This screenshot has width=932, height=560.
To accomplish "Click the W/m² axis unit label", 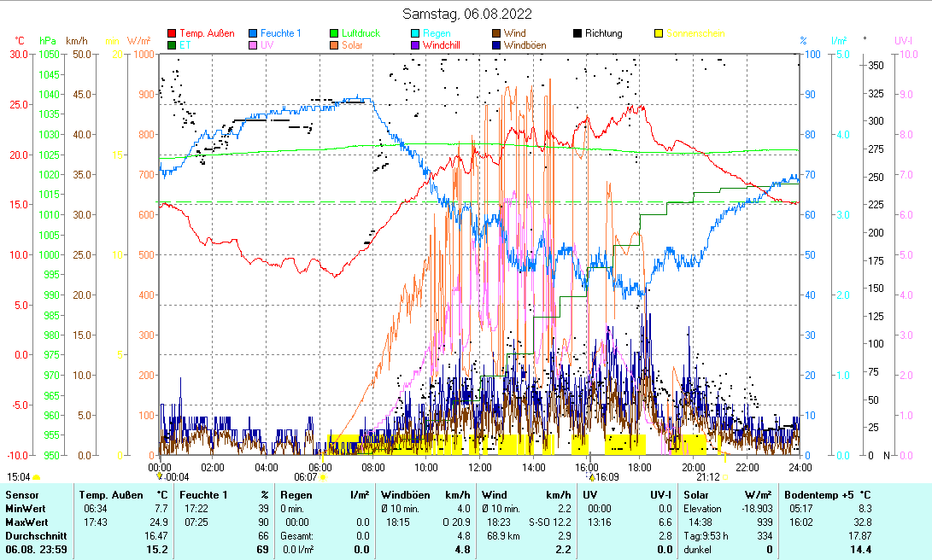I will [138, 41].
